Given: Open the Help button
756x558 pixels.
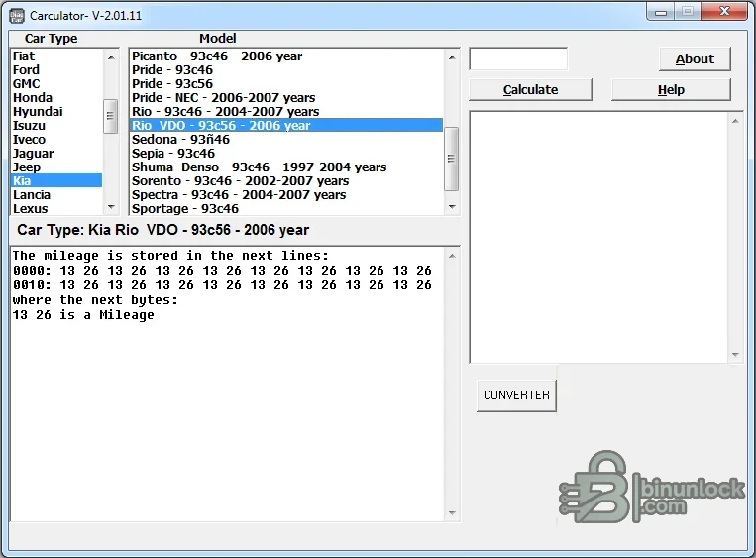Looking at the screenshot, I should tap(671, 90).
